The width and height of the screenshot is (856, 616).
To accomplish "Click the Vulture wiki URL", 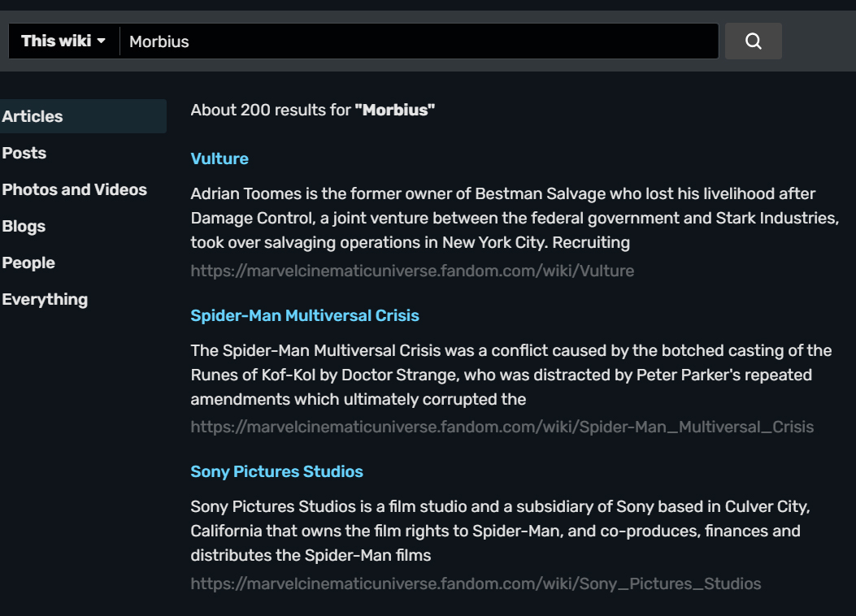I will 412,271.
